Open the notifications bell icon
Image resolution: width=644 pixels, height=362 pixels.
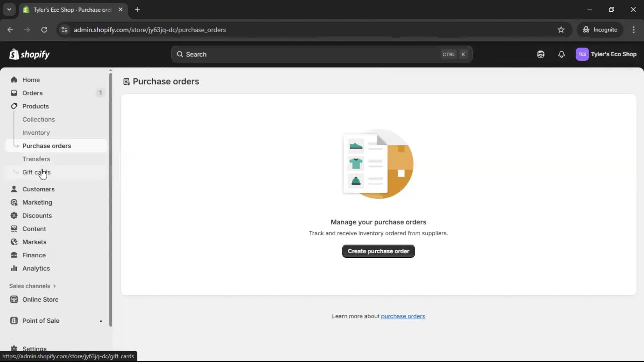coord(561,54)
